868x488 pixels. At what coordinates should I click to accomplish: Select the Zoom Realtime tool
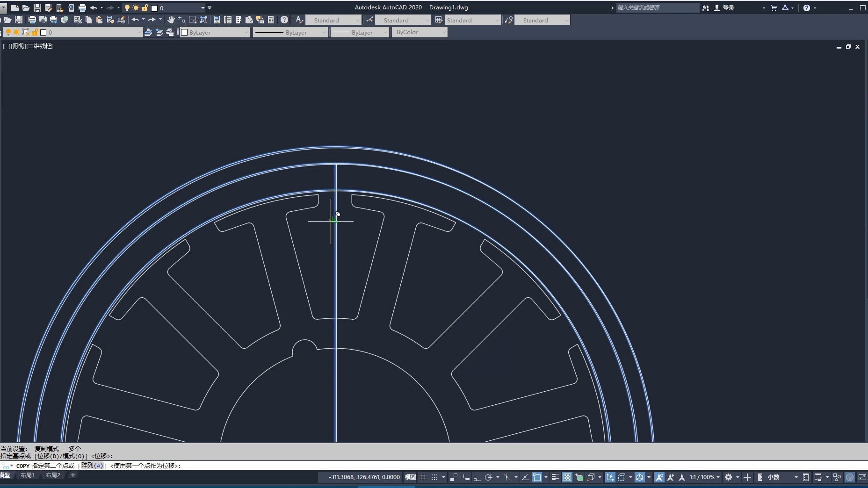[182, 20]
